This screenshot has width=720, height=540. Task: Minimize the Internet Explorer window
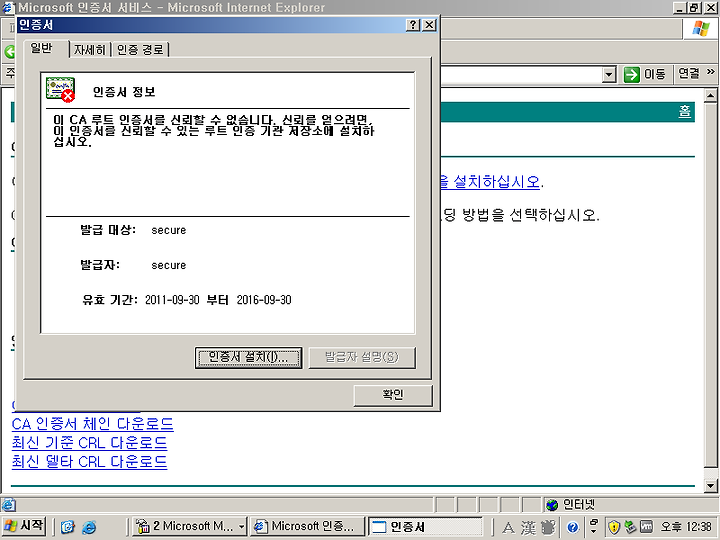coord(680,7)
